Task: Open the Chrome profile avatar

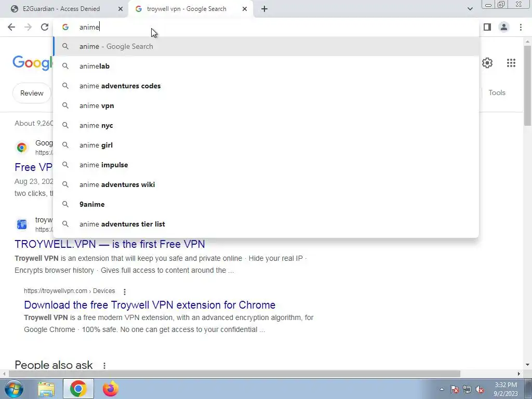Action: [504, 27]
